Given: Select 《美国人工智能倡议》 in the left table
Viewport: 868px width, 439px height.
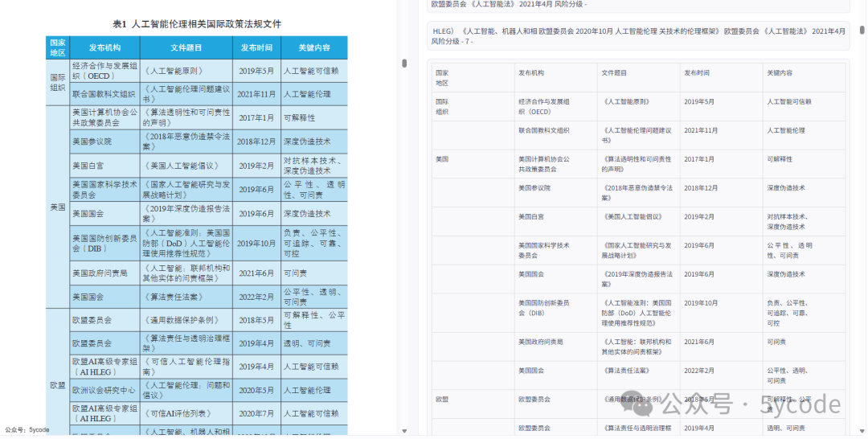Looking at the screenshot, I should (x=181, y=166).
